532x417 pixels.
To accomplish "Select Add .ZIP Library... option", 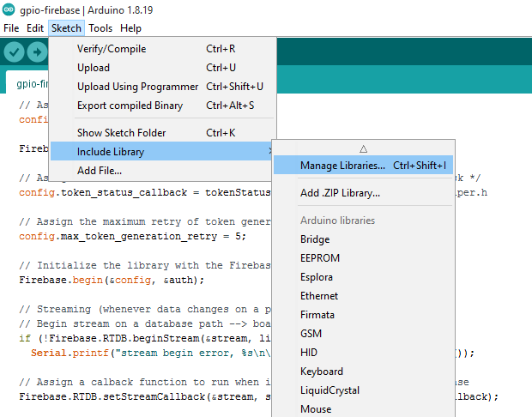I will coord(340,193).
